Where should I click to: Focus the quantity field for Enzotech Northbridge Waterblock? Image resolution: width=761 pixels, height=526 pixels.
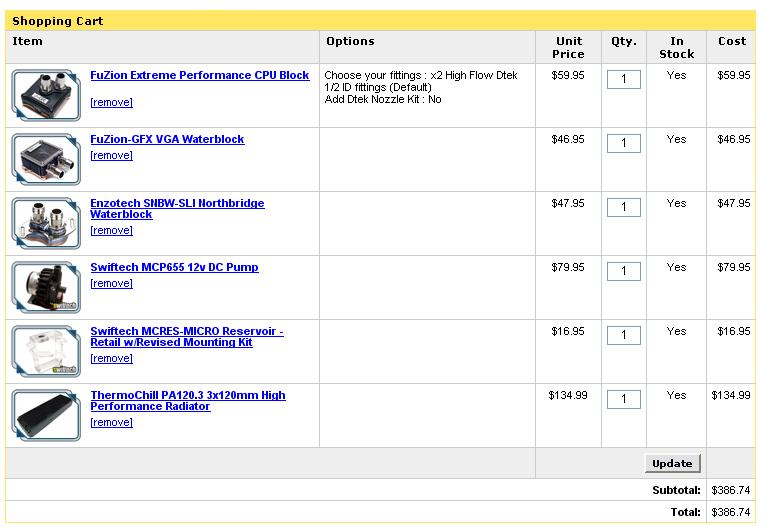624,207
